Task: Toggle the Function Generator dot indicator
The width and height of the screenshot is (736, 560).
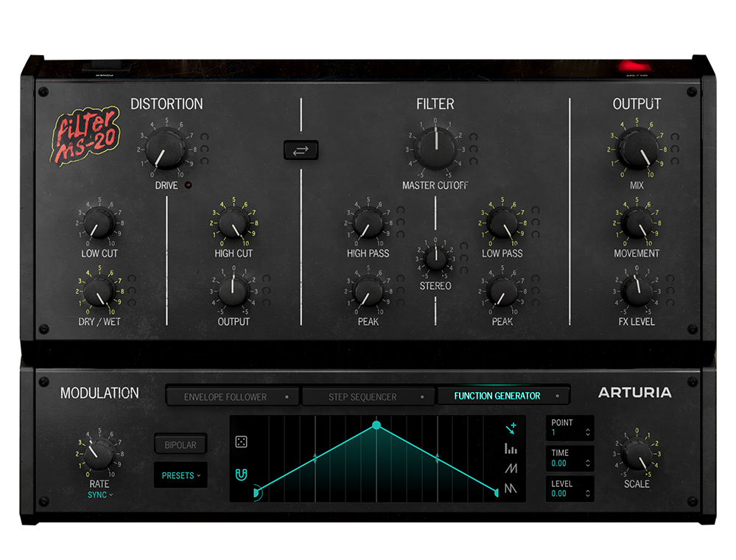Action: 557,396
